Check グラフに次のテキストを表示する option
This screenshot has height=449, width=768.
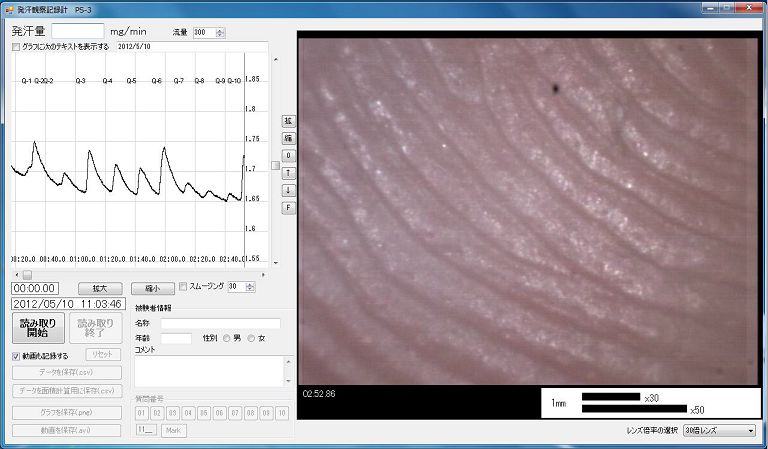[16, 46]
